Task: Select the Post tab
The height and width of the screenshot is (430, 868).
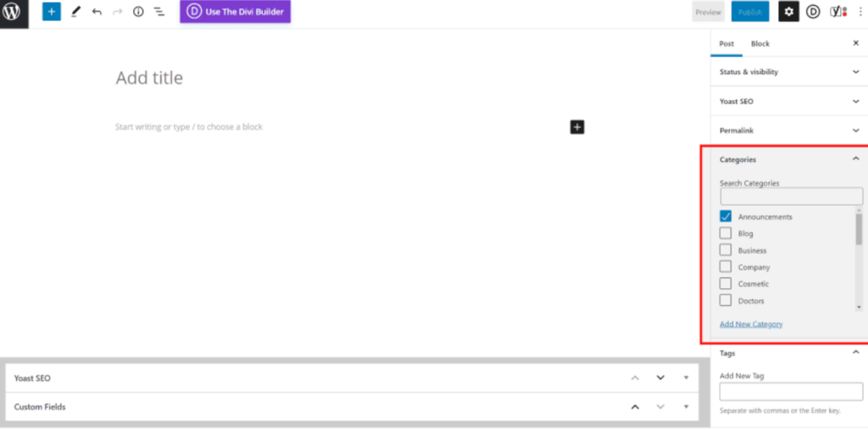Action: (726, 43)
